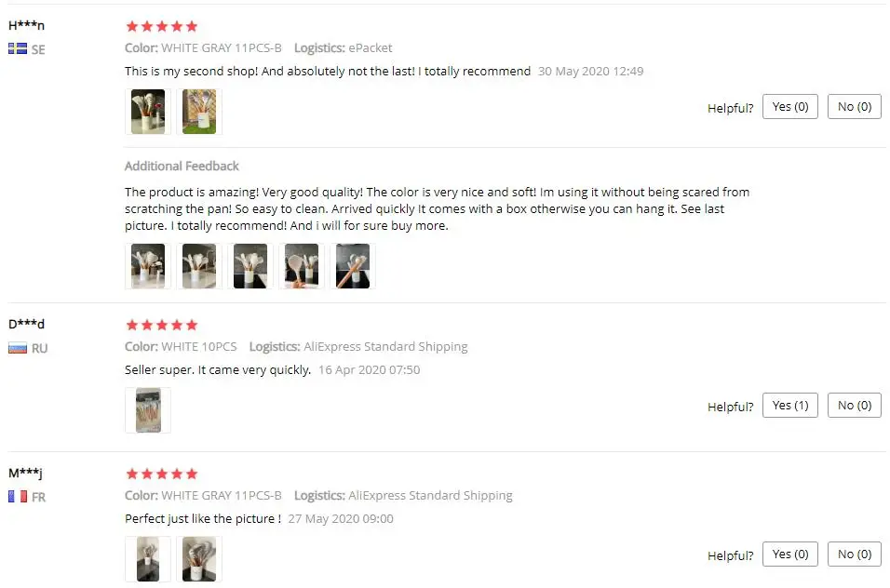Image resolution: width=890 pixels, height=588 pixels.
Task: View second Additional Feedback photo
Action: (198, 266)
